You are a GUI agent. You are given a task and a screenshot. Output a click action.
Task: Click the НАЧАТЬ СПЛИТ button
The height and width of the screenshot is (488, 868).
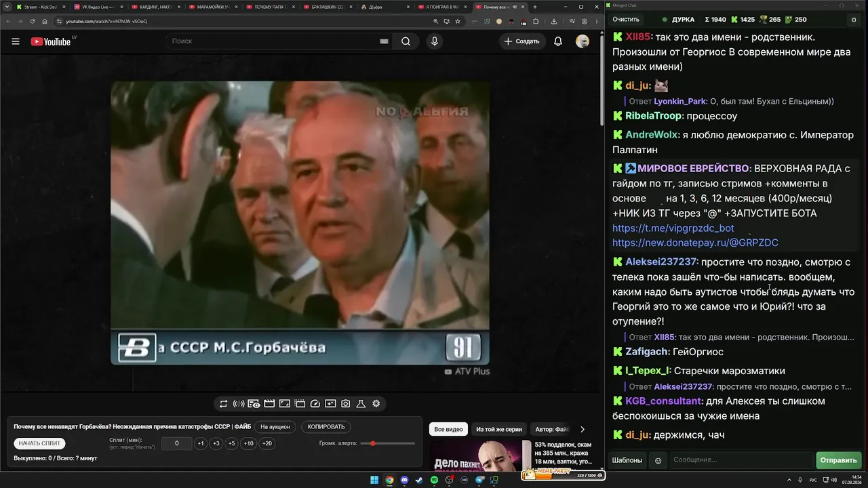40,443
